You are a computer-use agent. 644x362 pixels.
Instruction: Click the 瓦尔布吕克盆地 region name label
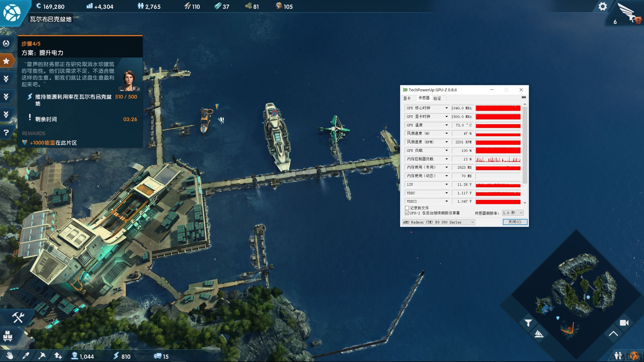51,19
